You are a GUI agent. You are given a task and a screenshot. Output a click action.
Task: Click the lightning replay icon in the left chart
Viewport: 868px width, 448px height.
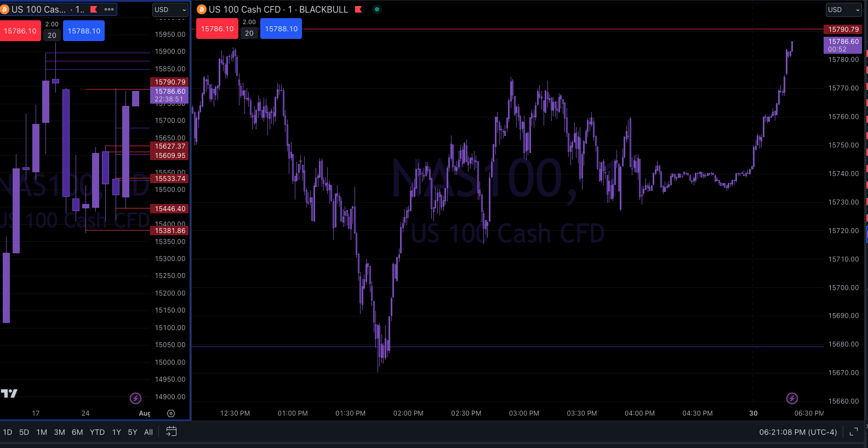[x=135, y=398]
